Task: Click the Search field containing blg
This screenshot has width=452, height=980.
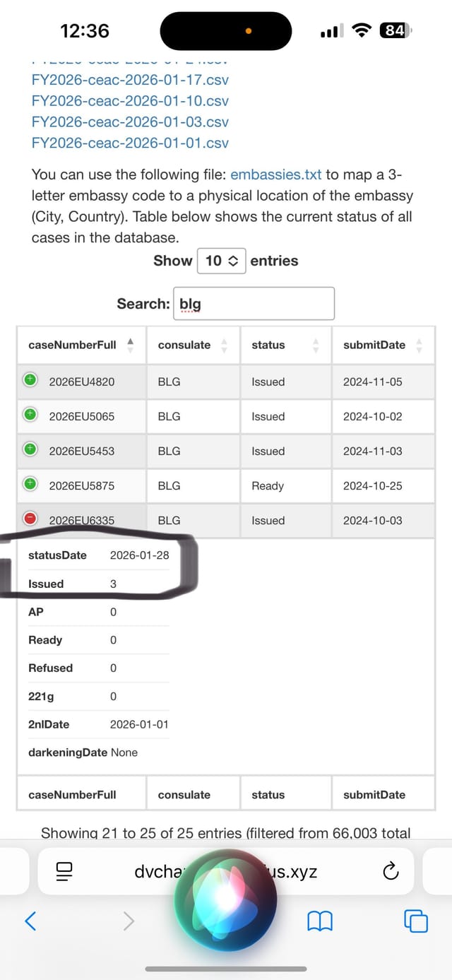Action: (x=254, y=304)
